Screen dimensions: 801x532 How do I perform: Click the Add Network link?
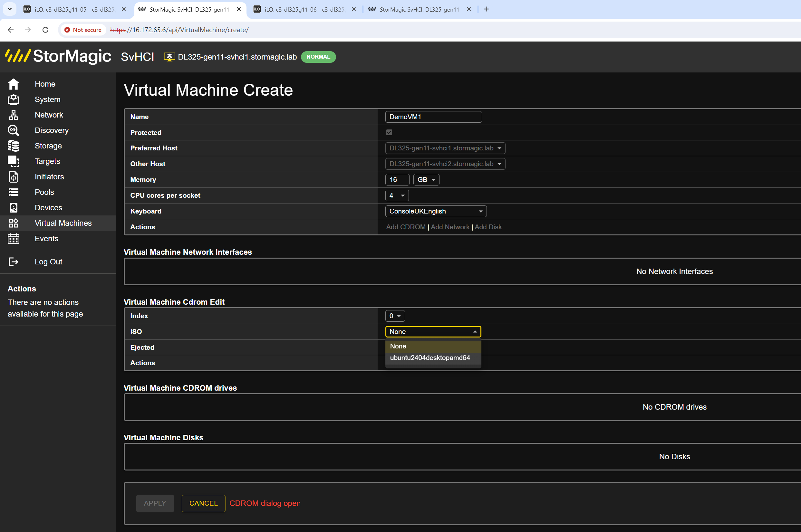click(450, 227)
